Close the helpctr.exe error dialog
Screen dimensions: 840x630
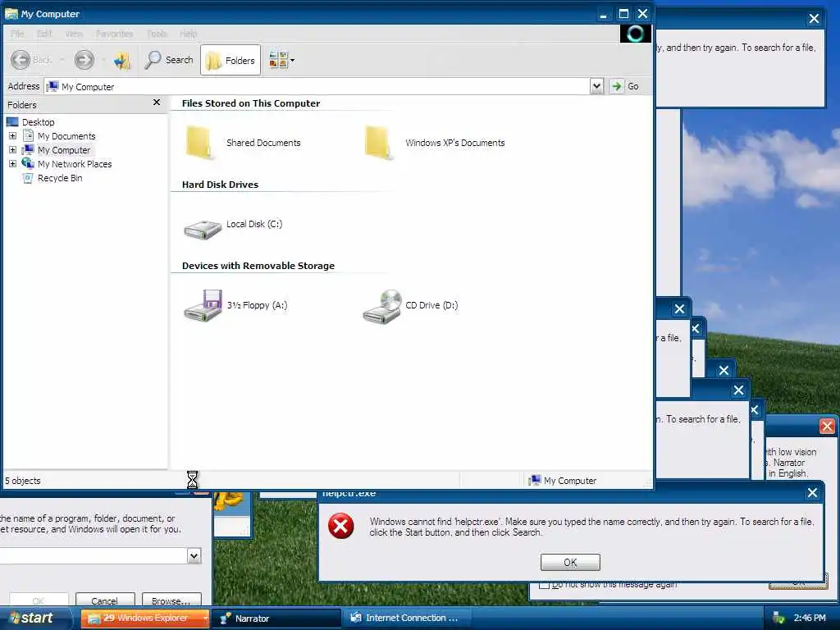coord(812,493)
